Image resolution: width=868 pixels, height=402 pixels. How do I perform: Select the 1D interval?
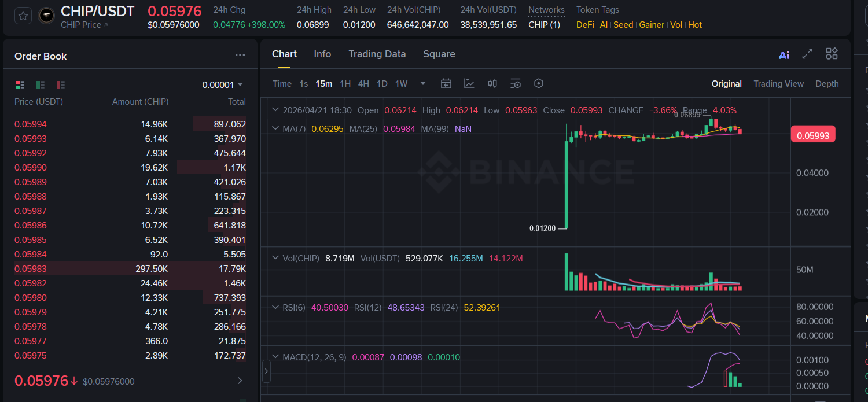(382, 84)
